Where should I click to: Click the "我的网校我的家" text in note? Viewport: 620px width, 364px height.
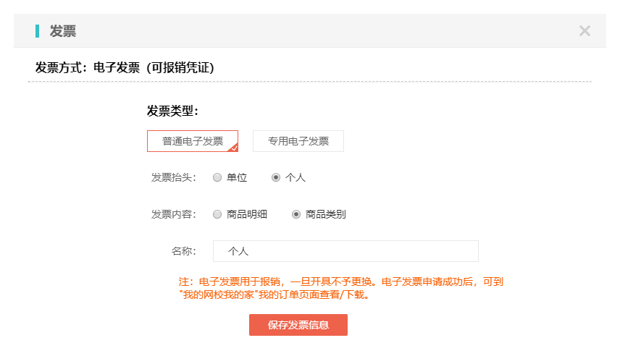[x=216, y=295]
